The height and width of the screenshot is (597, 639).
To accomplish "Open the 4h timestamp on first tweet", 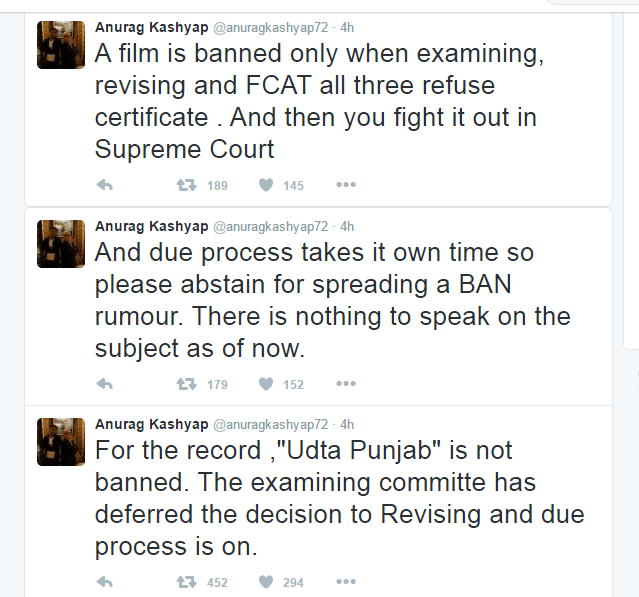I will pyautogui.click(x=347, y=28).
